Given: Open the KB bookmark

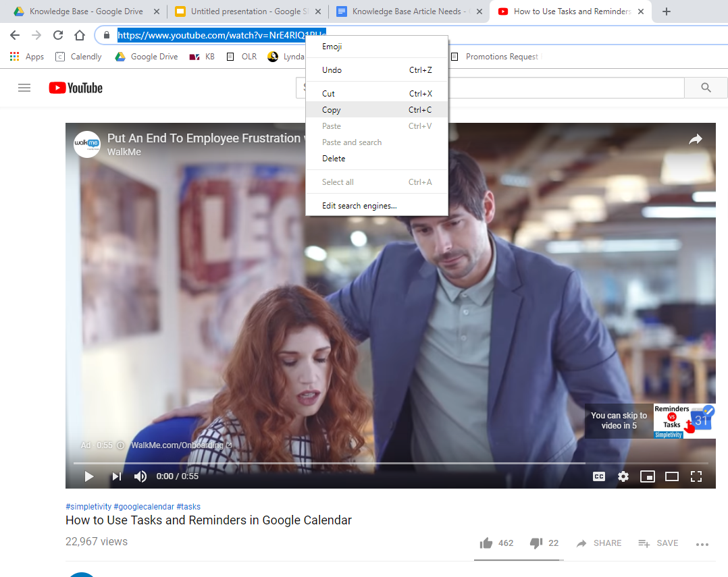Looking at the screenshot, I should pos(203,57).
